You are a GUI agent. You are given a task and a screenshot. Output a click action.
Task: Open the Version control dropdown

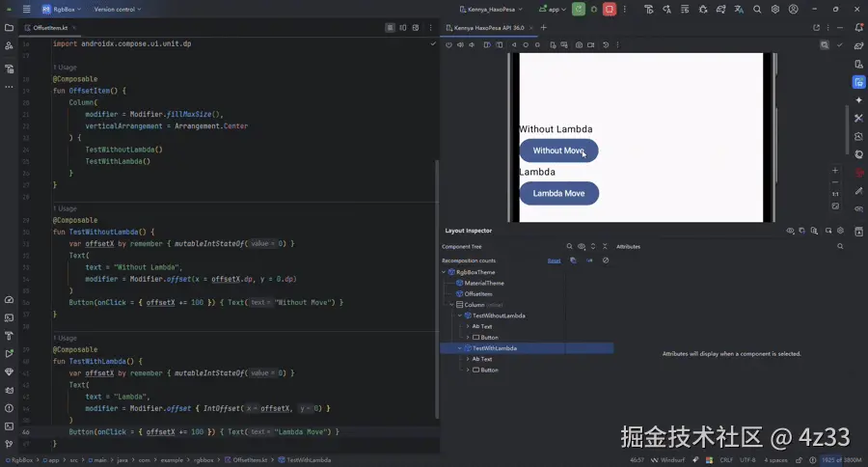[118, 10]
